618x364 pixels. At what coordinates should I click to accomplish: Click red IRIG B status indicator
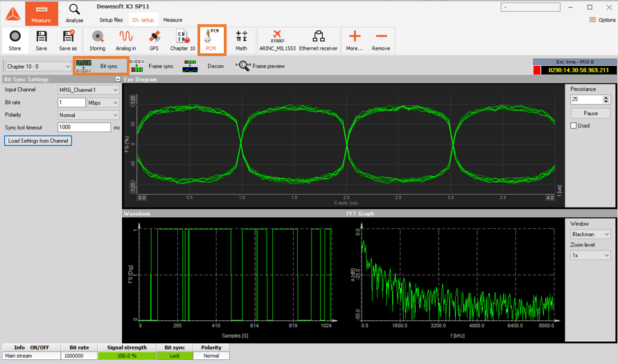tap(536, 70)
